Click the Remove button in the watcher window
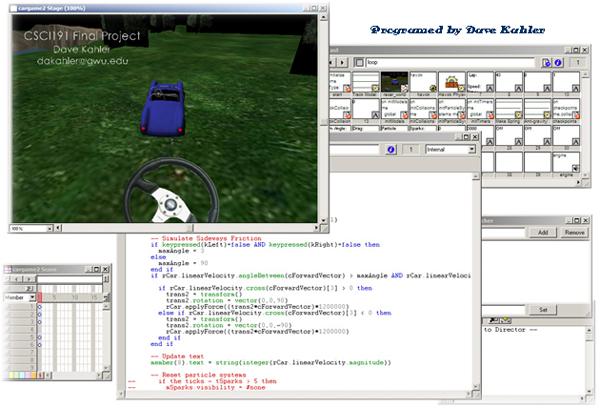Screen dimensions: 600x408 [x=574, y=232]
